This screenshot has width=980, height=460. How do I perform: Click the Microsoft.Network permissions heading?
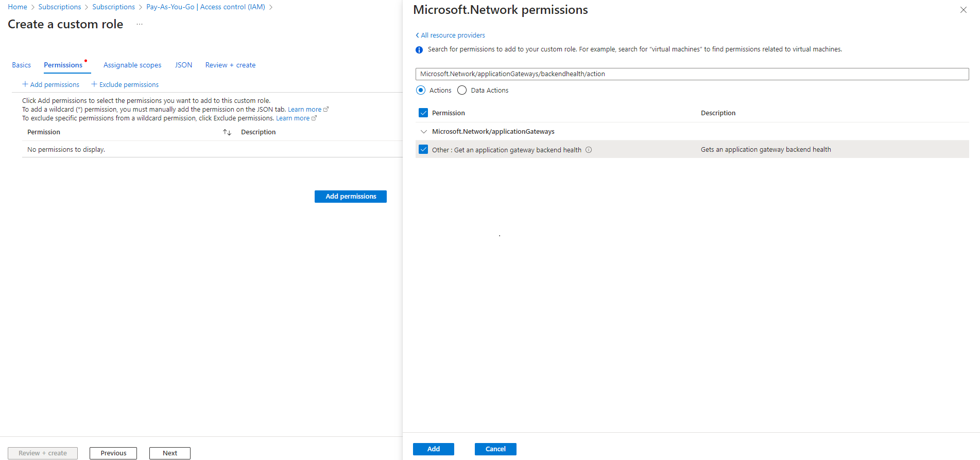click(x=501, y=10)
